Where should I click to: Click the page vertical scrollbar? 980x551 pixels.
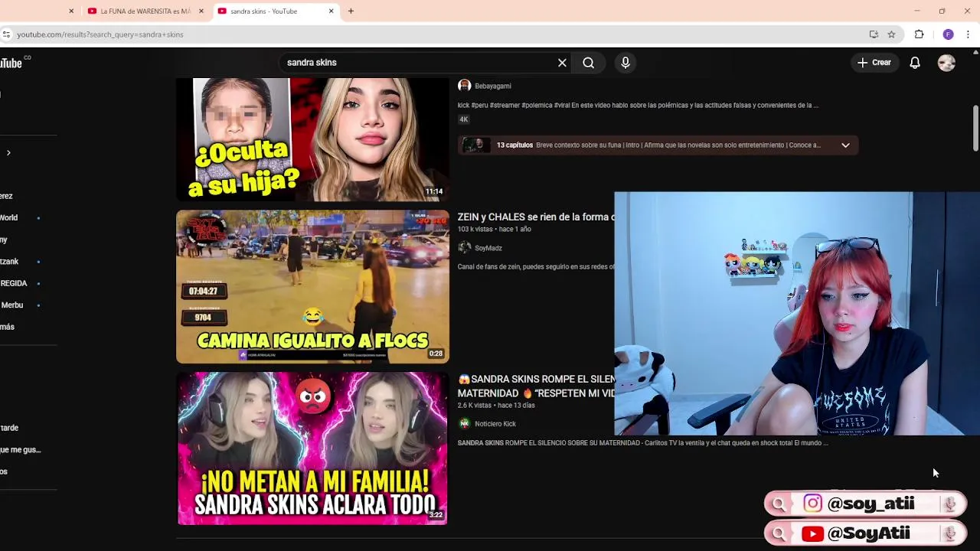pos(975,129)
